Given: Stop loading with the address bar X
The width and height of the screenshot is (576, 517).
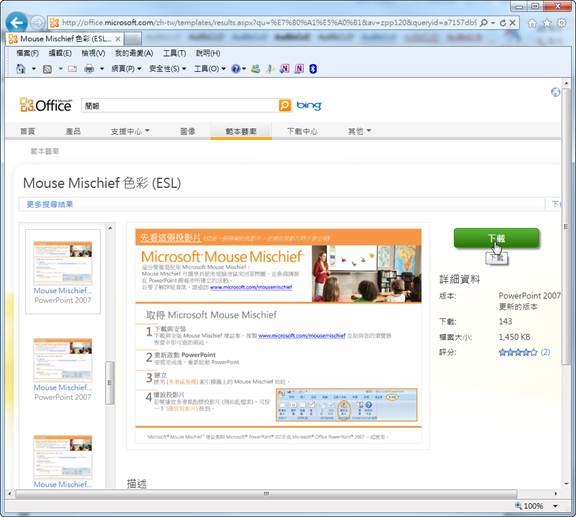Looking at the screenshot, I should [513, 23].
